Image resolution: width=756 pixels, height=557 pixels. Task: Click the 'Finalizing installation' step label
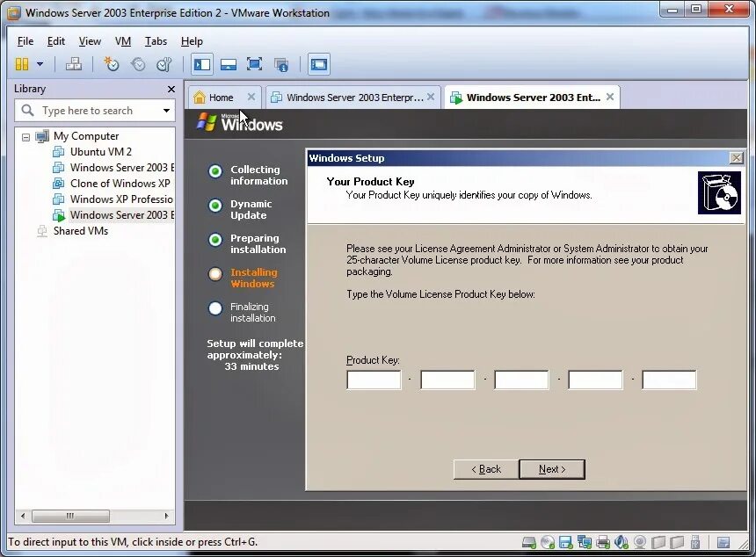click(x=252, y=312)
